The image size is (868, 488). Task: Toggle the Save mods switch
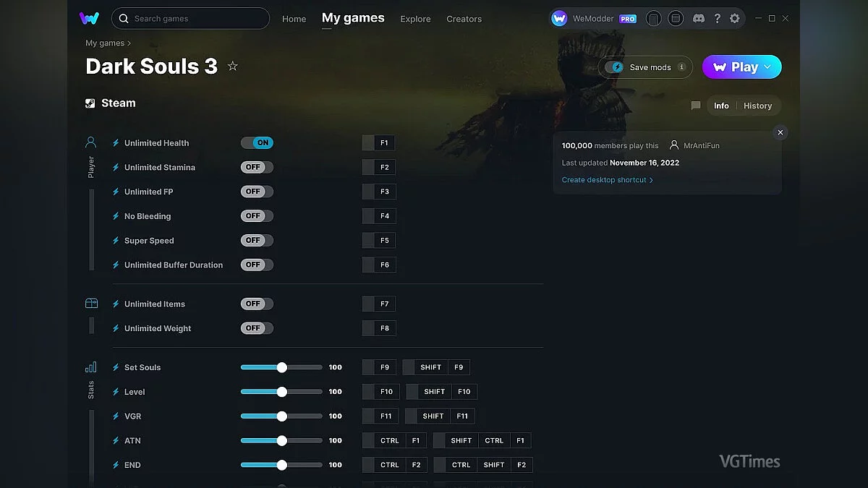click(617, 67)
